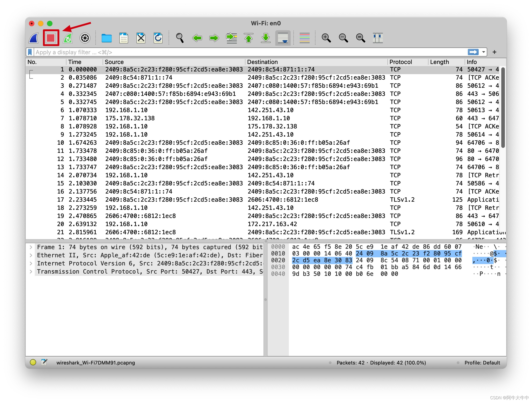This screenshot has width=532, height=402.
Task: Go to specified packet icon
Action: 231,38
